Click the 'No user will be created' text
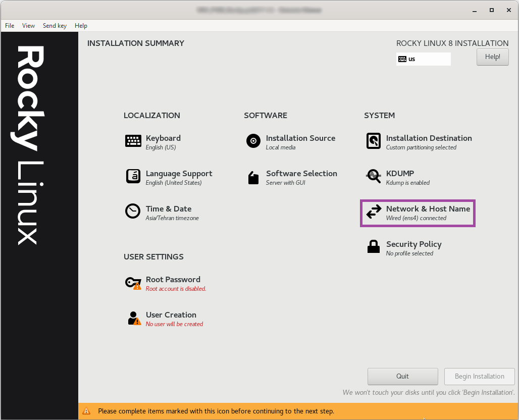The width and height of the screenshot is (519, 420). 174,324
